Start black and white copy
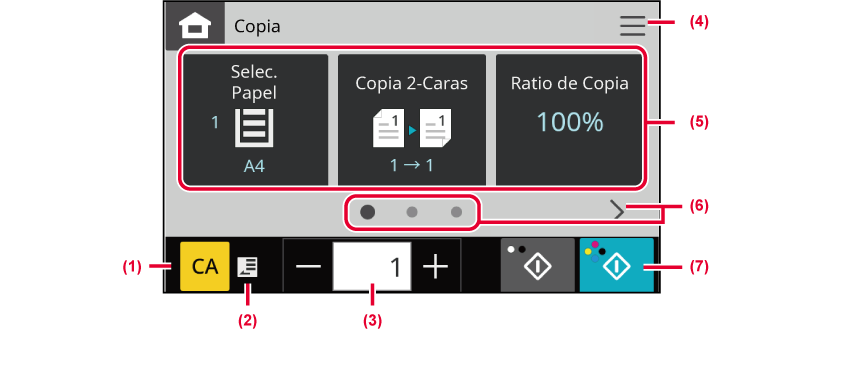This screenshot has height=370, width=842. point(538,265)
